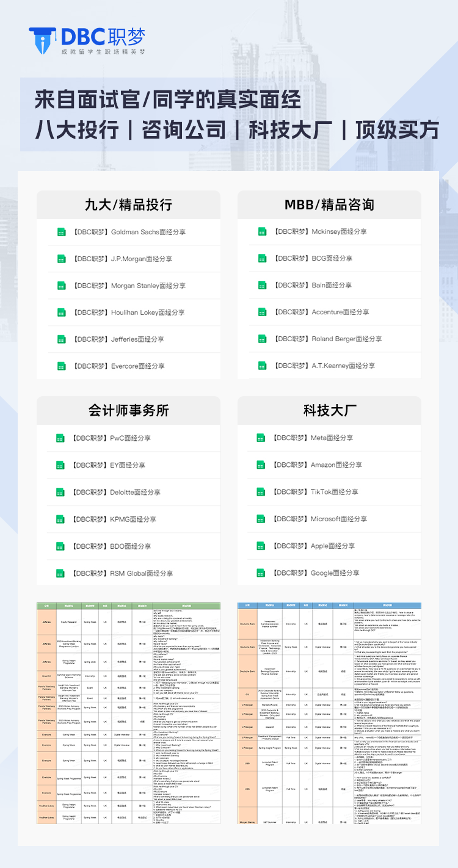This screenshot has height=868, width=458.
Task: Click the sheet icon beside Houlihan Lokey面经分享
Action: click(x=61, y=313)
